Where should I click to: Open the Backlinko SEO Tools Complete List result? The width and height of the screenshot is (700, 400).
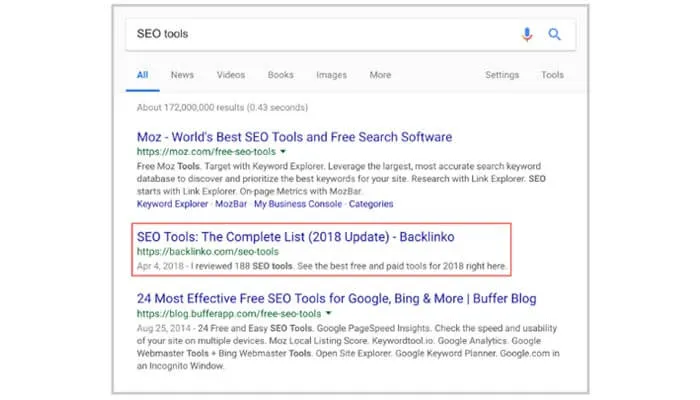click(x=296, y=237)
